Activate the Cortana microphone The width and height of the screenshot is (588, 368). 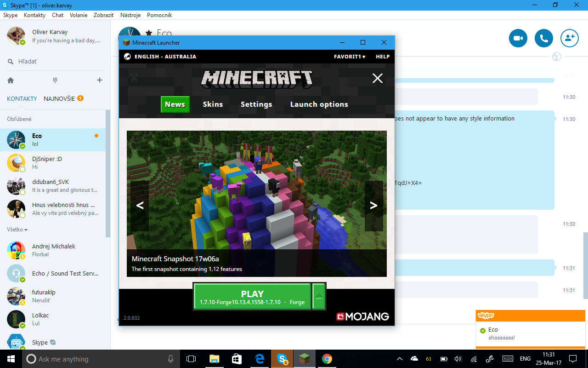point(171,359)
